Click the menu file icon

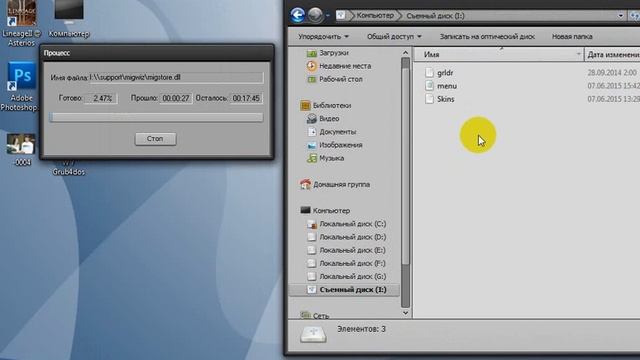[x=429, y=86]
